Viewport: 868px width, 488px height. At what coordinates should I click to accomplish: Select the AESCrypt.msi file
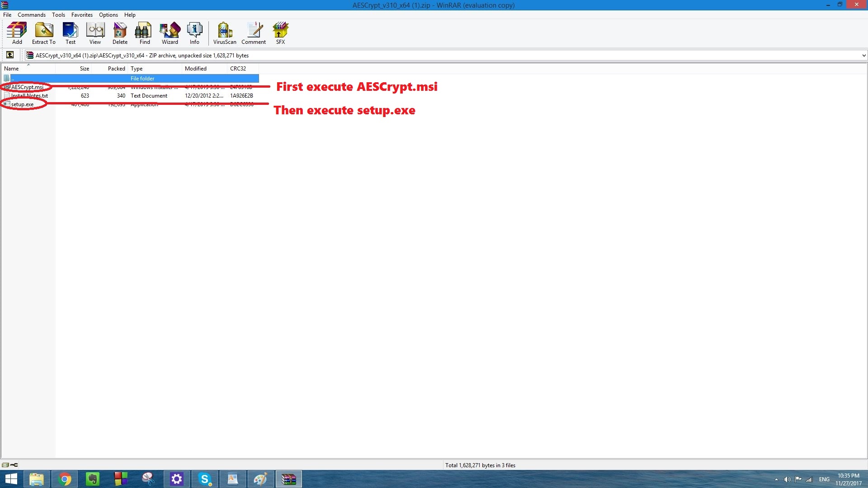coord(27,87)
